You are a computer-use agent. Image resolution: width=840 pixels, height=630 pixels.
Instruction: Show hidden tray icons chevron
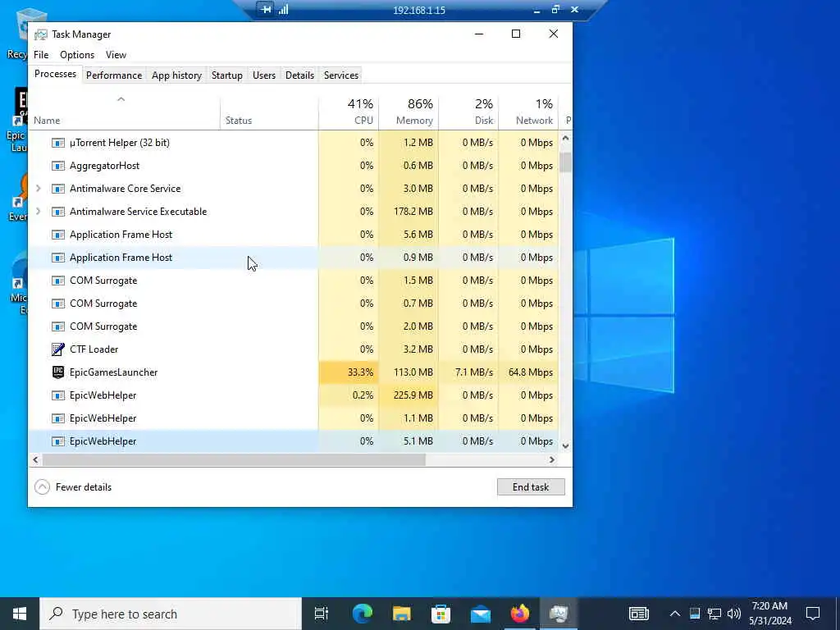(675, 614)
